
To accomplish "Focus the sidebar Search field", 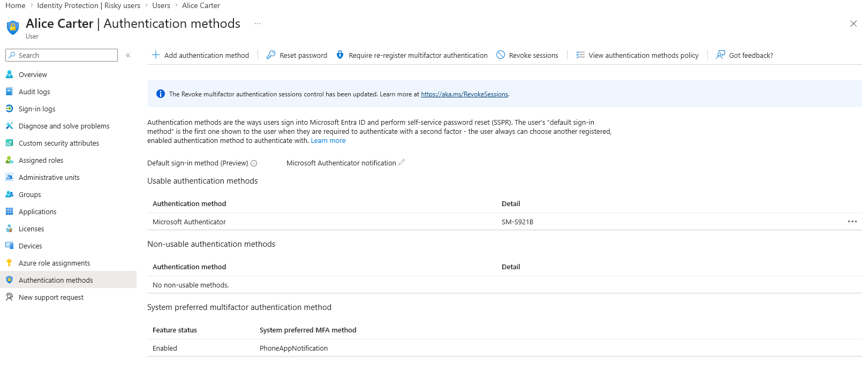I will (x=62, y=55).
